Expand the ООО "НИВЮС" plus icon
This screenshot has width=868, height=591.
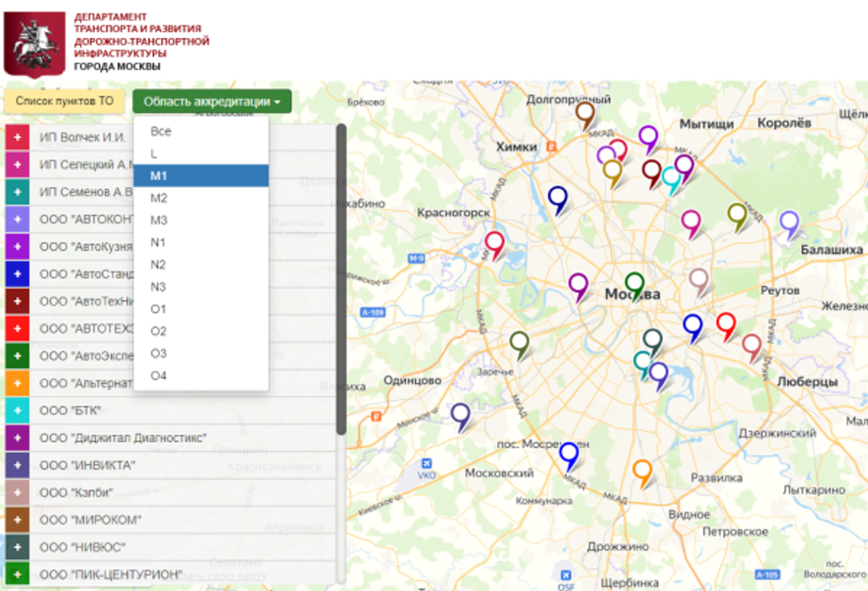tap(17, 547)
